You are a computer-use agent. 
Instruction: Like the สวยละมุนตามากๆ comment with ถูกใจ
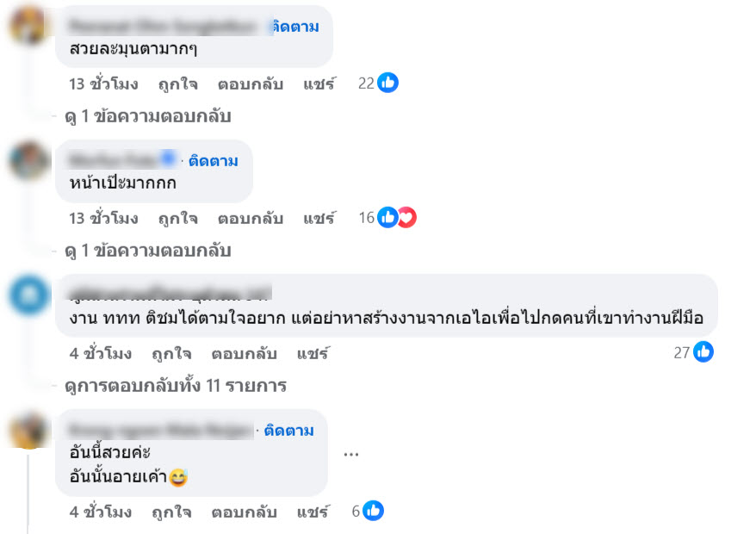coord(177,84)
